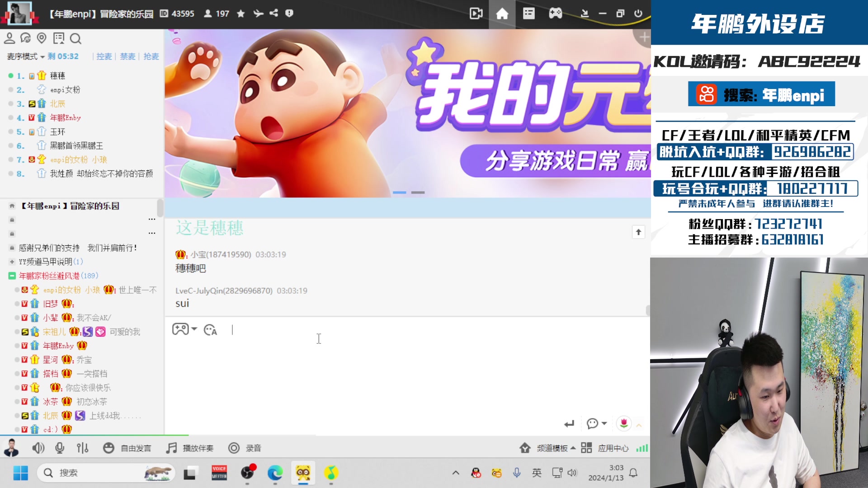Image resolution: width=868 pixels, height=488 pixels.
Task: Open Microsoft Edge from the taskbar
Action: pos(275,473)
